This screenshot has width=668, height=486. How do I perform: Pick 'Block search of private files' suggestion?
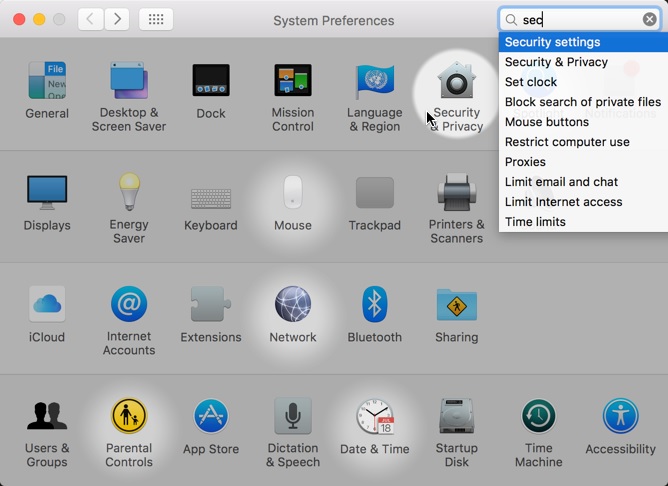click(x=583, y=102)
